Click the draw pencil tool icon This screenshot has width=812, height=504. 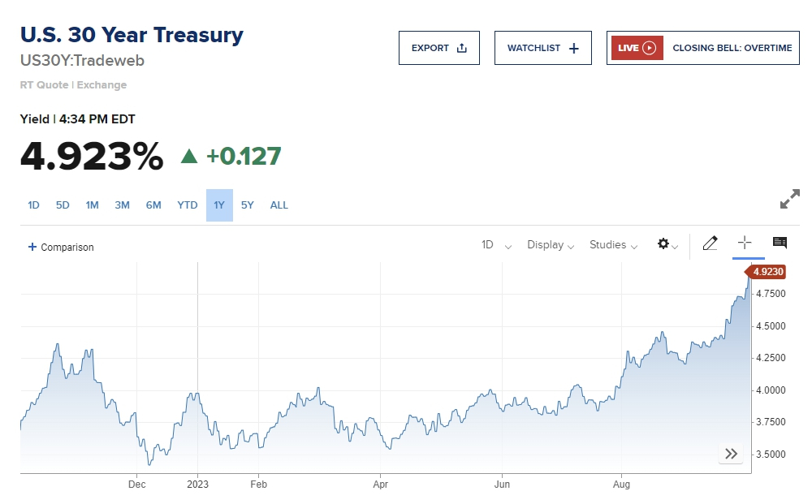[x=710, y=243]
